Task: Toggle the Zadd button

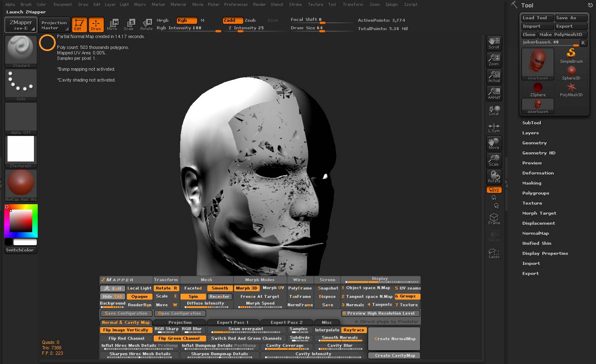Action: pos(232,20)
